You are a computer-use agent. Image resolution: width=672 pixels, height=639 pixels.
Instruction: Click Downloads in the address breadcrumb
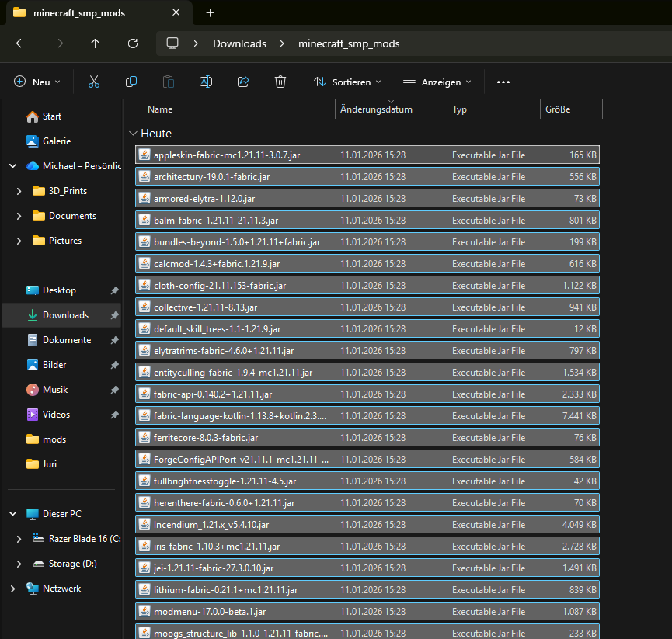coord(239,43)
